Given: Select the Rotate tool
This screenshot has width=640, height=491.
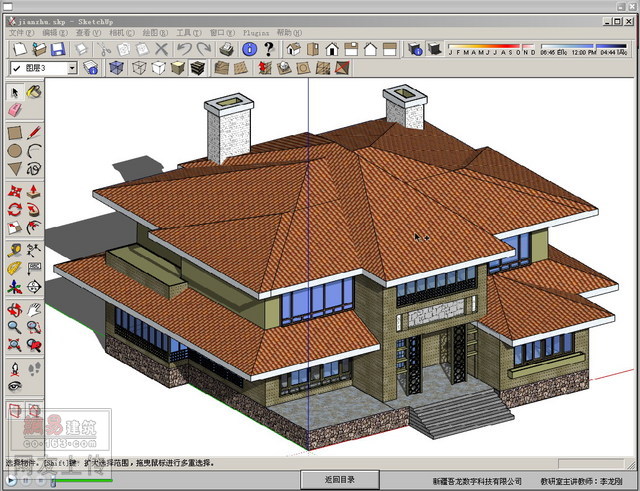Looking at the screenshot, I should (x=14, y=210).
